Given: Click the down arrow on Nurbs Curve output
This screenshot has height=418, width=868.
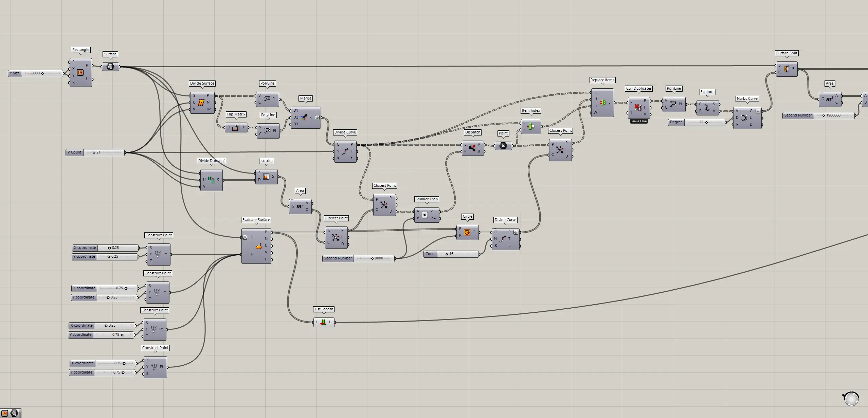Looking at the screenshot, I should (758, 111).
